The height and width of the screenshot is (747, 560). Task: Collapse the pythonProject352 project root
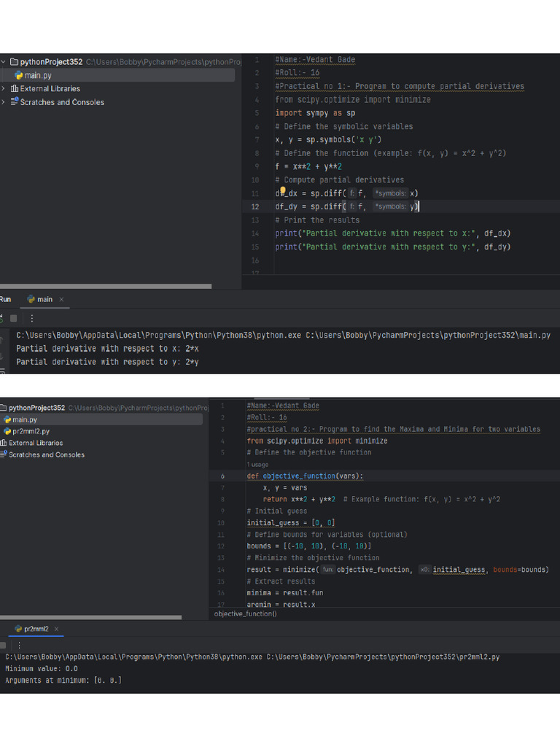[3, 63]
